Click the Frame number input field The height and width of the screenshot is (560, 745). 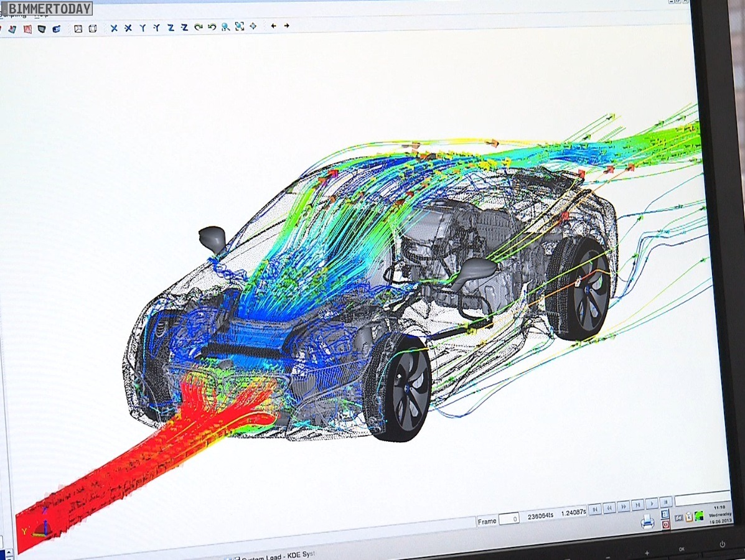click(508, 519)
